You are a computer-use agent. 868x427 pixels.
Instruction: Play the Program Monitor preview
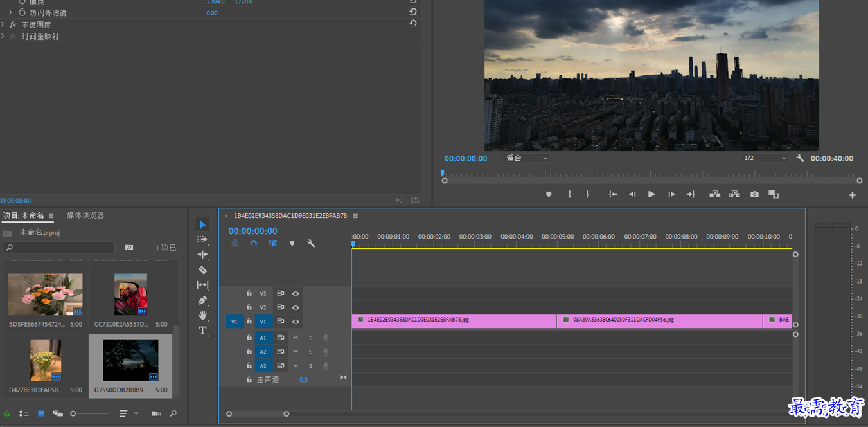(651, 194)
